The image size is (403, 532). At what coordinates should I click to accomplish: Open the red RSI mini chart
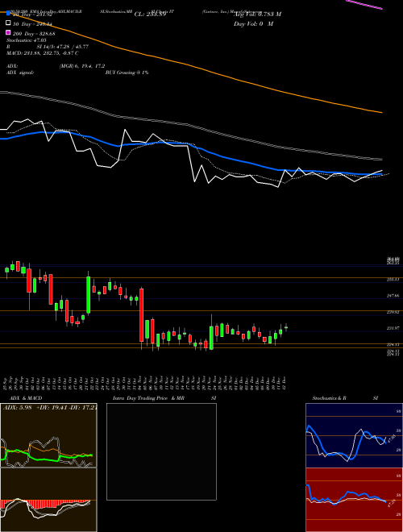pos(354,500)
